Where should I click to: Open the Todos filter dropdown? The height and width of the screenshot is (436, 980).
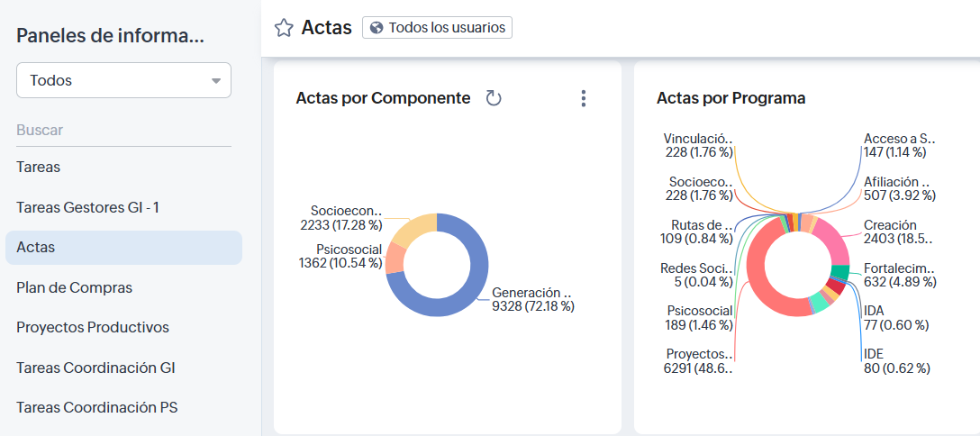123,80
